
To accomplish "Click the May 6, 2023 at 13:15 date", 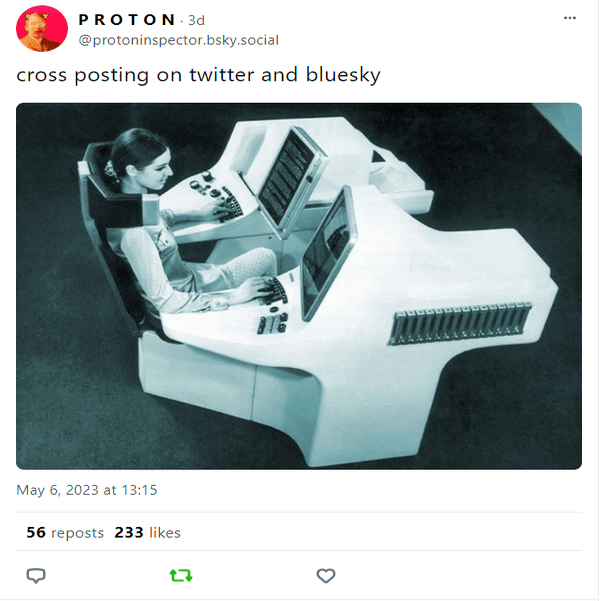I will pyautogui.click(x=87, y=490).
